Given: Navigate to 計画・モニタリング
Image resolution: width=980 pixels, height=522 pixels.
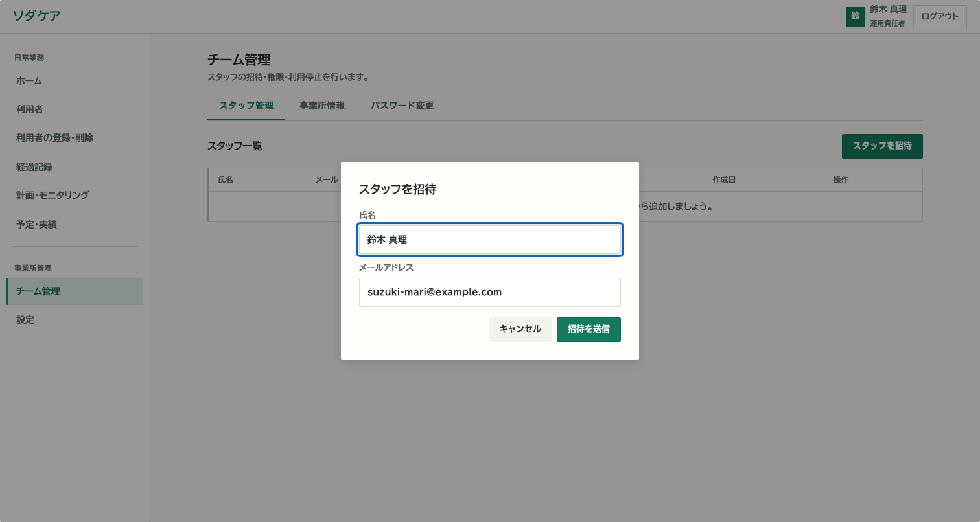Looking at the screenshot, I should 75,195.
